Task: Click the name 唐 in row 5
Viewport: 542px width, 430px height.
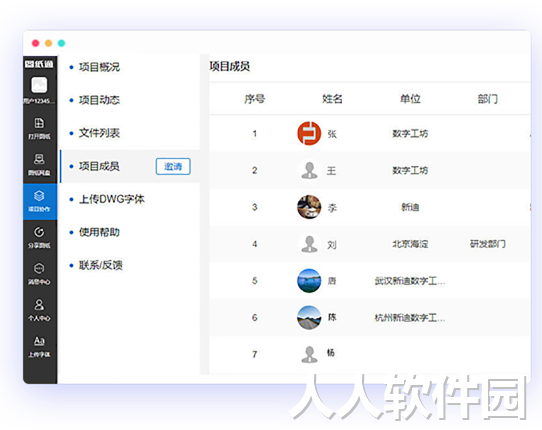Action: click(x=332, y=281)
